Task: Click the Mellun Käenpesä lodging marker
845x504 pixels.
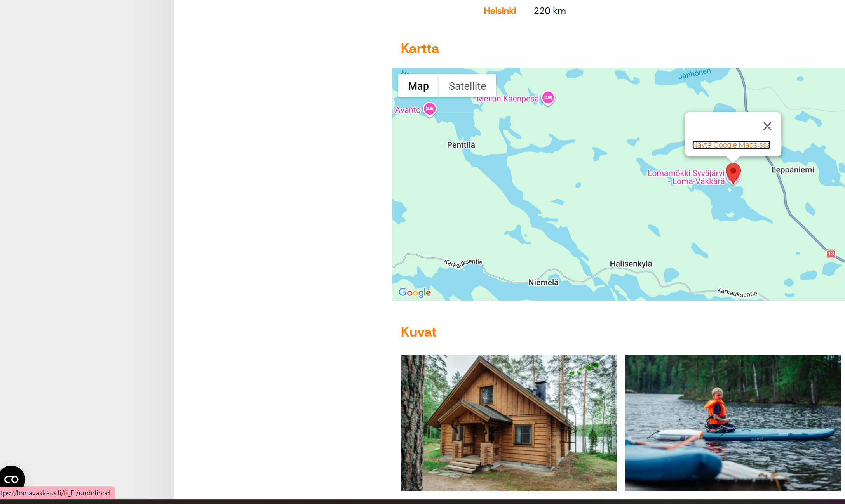Action: (x=548, y=97)
